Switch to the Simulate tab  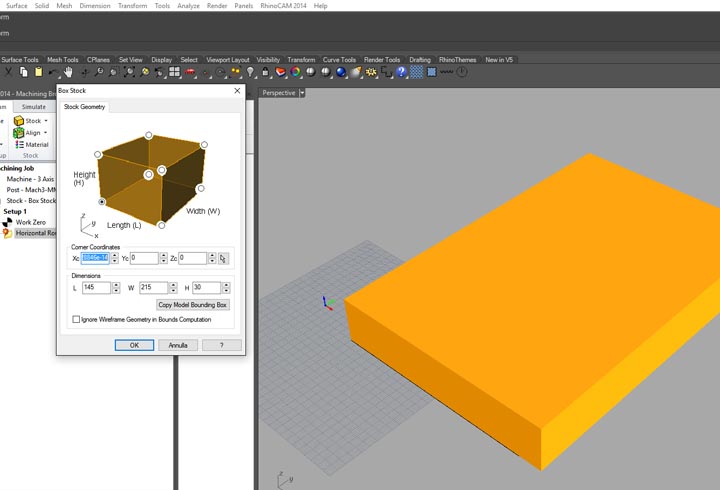point(34,107)
